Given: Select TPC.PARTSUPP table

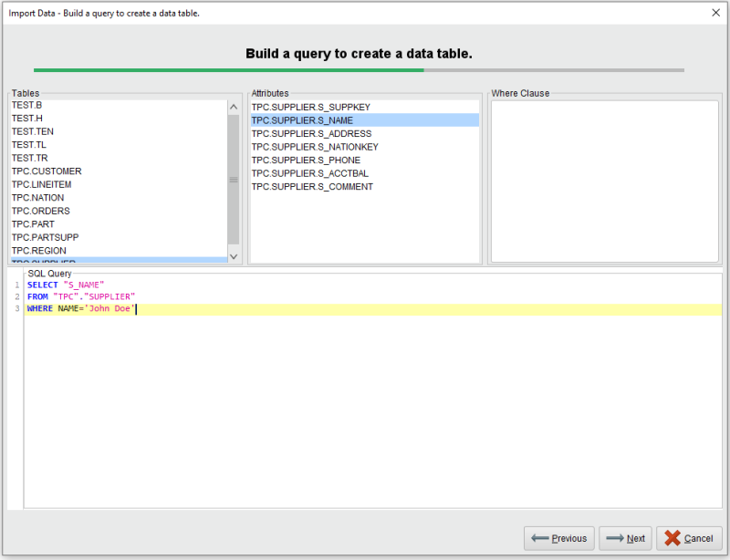Looking at the screenshot, I should point(120,237).
